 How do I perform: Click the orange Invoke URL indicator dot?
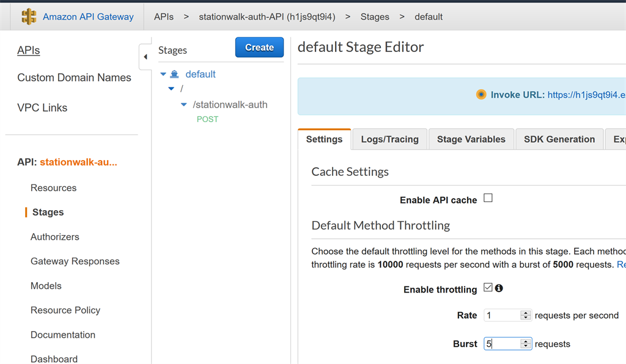[x=481, y=95]
